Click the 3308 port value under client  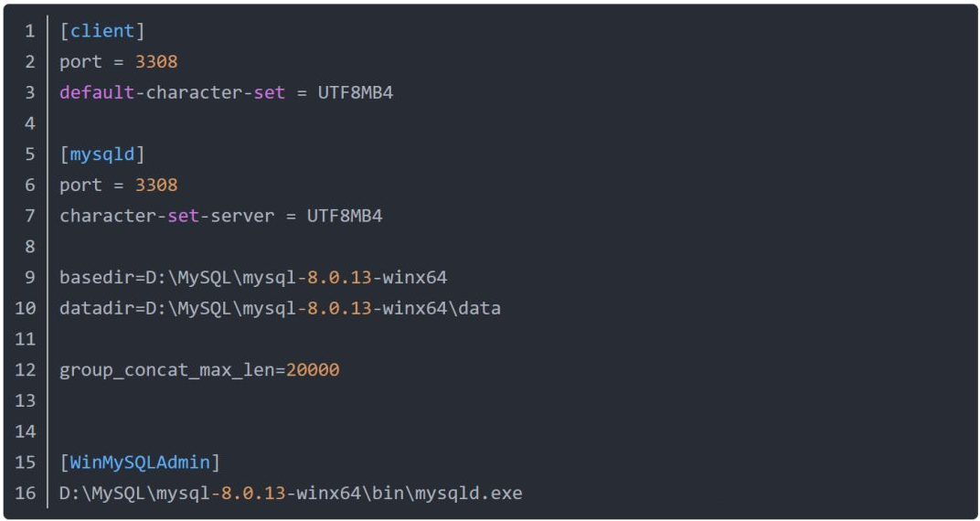(156, 62)
